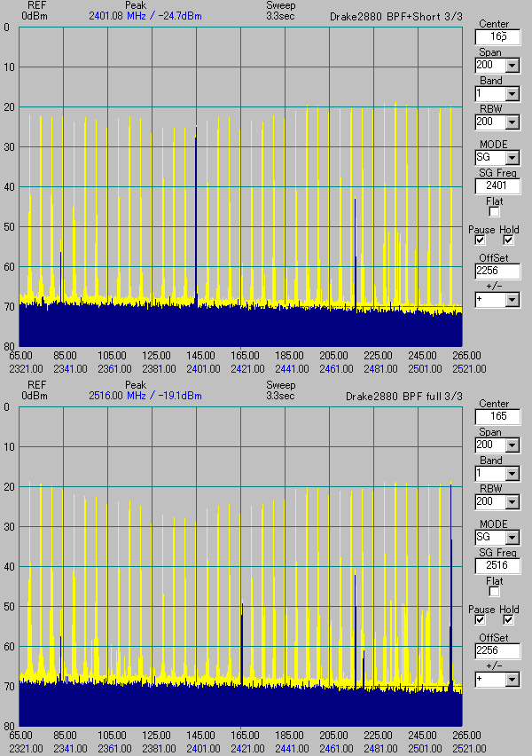This screenshot has width=532, height=756.
Task: Open the RBW dropdown in BPF+Short panel
Action: pyautogui.click(x=512, y=122)
